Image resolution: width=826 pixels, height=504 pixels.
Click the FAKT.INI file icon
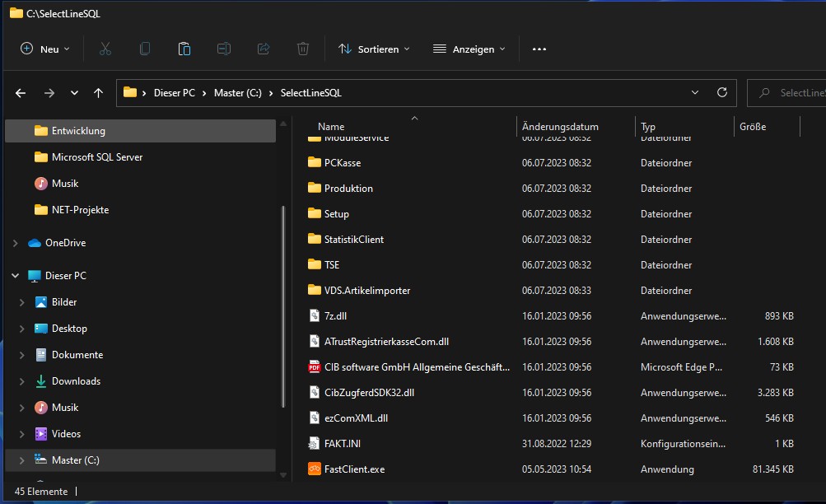[x=315, y=443]
